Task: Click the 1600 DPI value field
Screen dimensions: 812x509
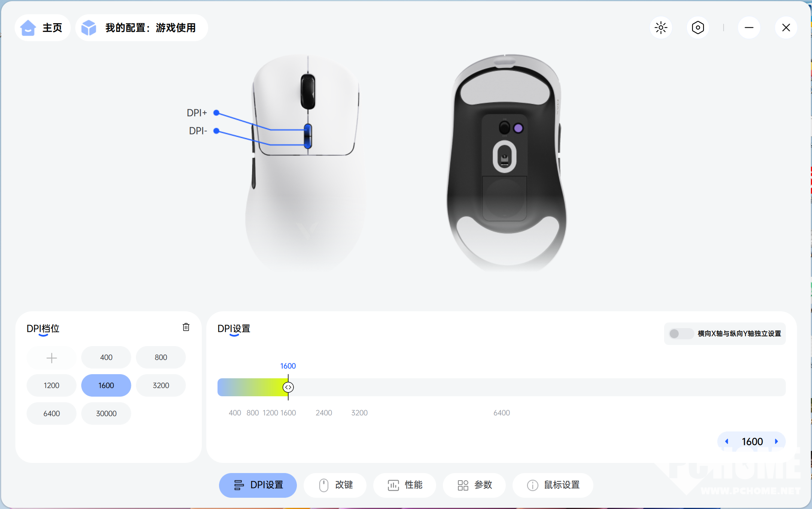Action: [x=752, y=442]
